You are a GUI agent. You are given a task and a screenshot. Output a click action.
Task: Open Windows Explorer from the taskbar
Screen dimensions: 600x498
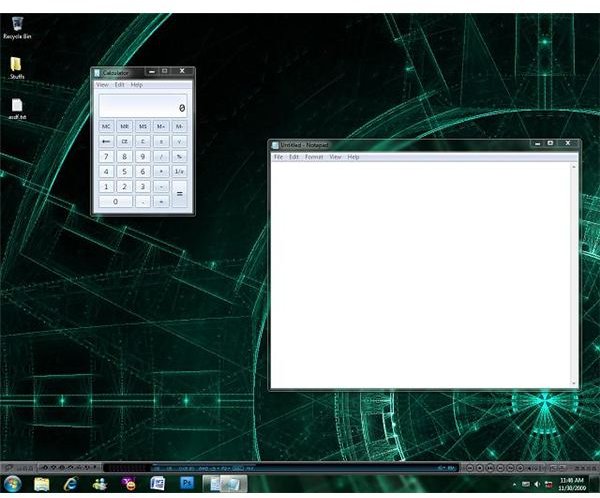tap(41, 484)
